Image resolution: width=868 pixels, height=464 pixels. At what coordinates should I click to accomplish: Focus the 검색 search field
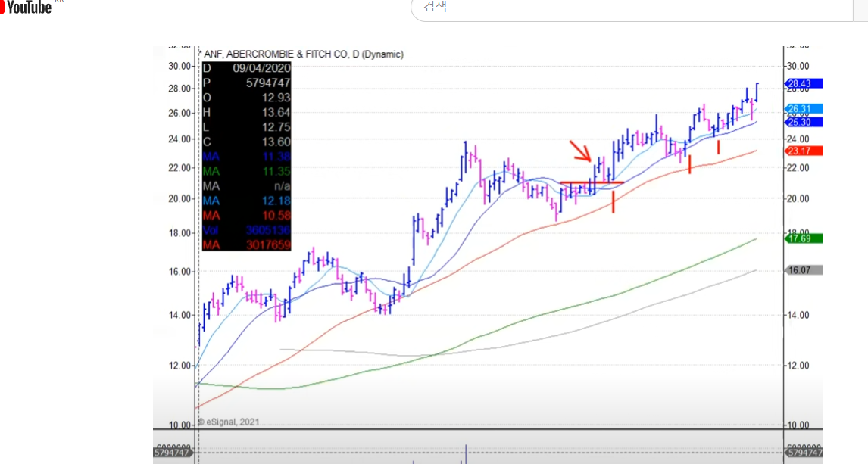click(631, 8)
